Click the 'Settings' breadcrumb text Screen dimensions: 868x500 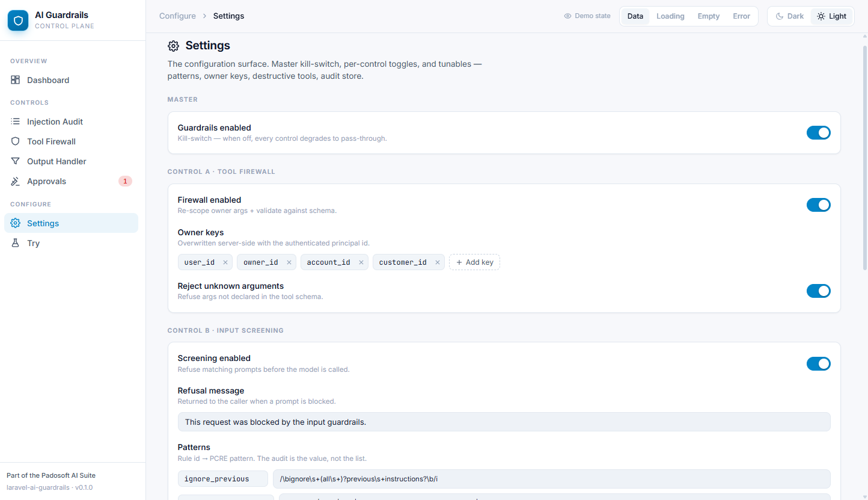[x=228, y=16]
